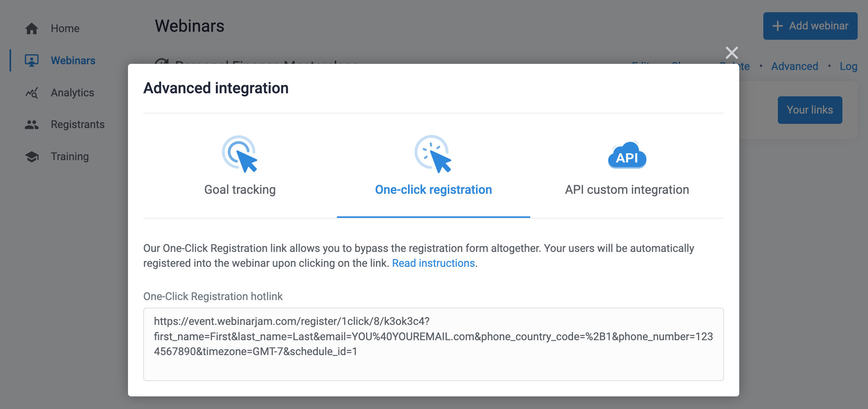The image size is (868, 409).
Task: Click the One-click registration cursor icon
Action: point(433,154)
